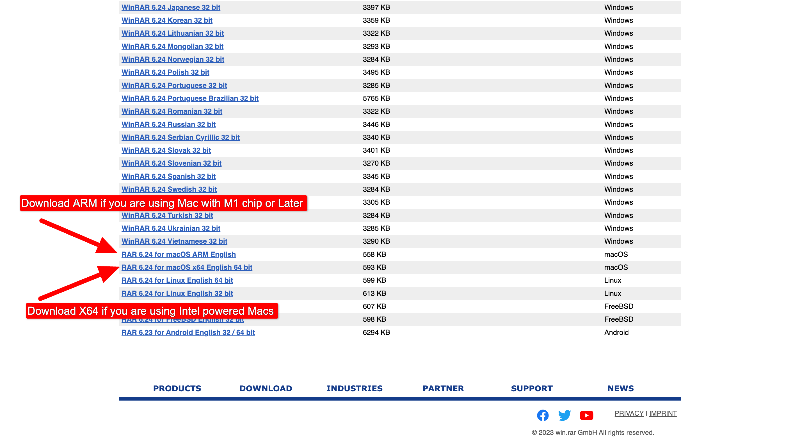Download WinRAR 6.24 Vietnamese 32 bit
Screen dimensions: 800x439
coord(174,241)
